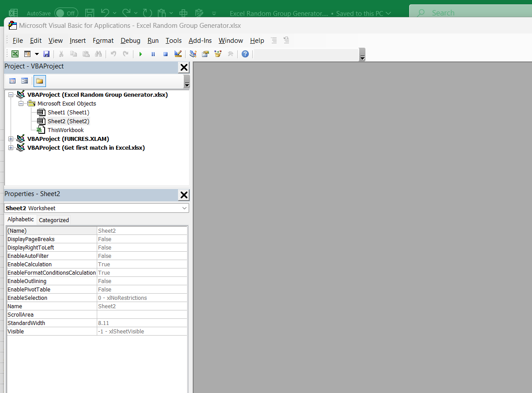The width and height of the screenshot is (532, 393).
Task: Open the Sheet2 Worksheet object dropdown
Action: (184, 208)
